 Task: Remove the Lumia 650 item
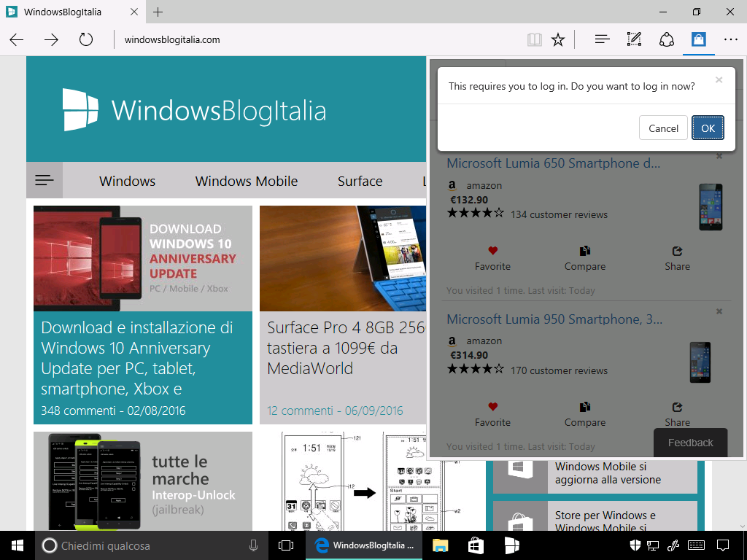coord(719,156)
